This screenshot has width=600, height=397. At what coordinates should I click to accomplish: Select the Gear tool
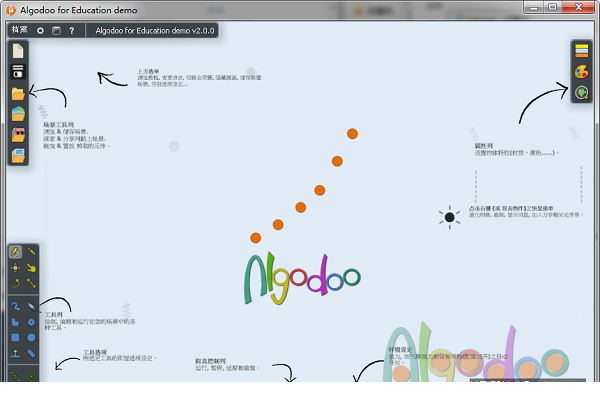[x=31, y=322]
